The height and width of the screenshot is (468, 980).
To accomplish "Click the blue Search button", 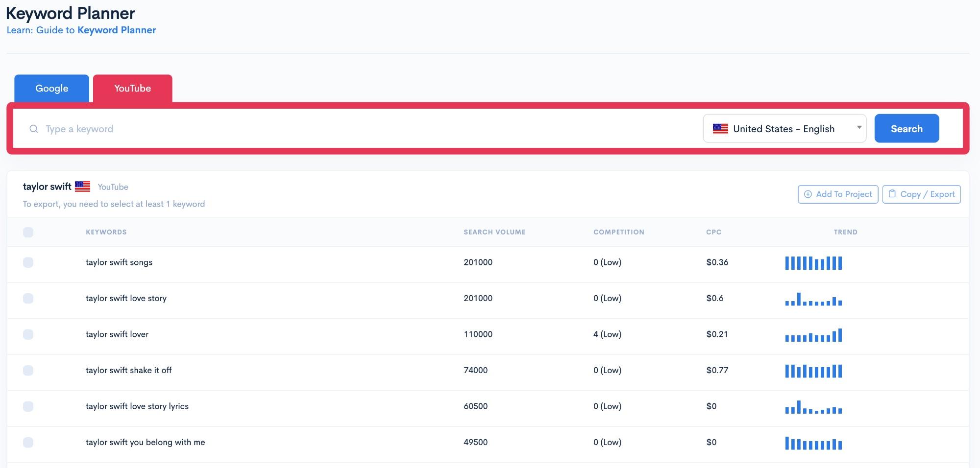I will (x=906, y=129).
